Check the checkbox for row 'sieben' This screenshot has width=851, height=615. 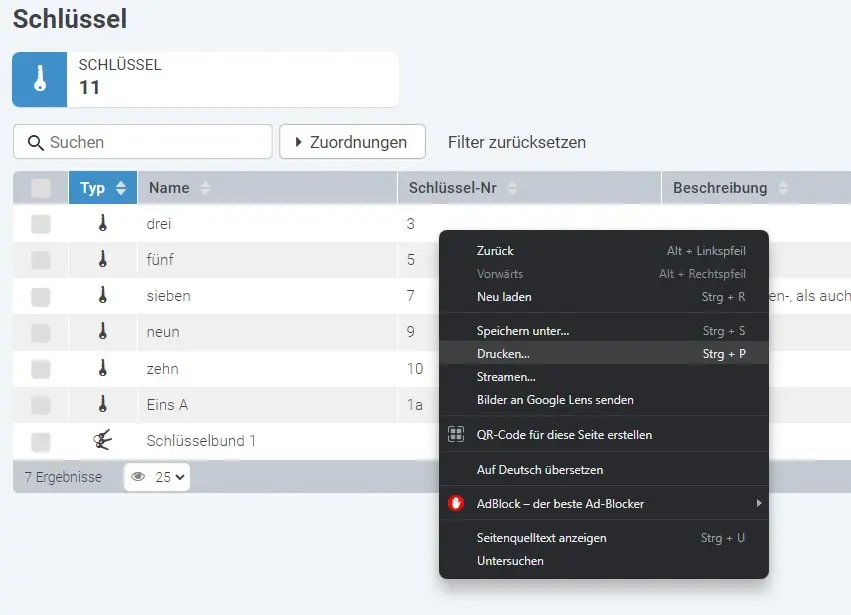pyautogui.click(x=40, y=296)
